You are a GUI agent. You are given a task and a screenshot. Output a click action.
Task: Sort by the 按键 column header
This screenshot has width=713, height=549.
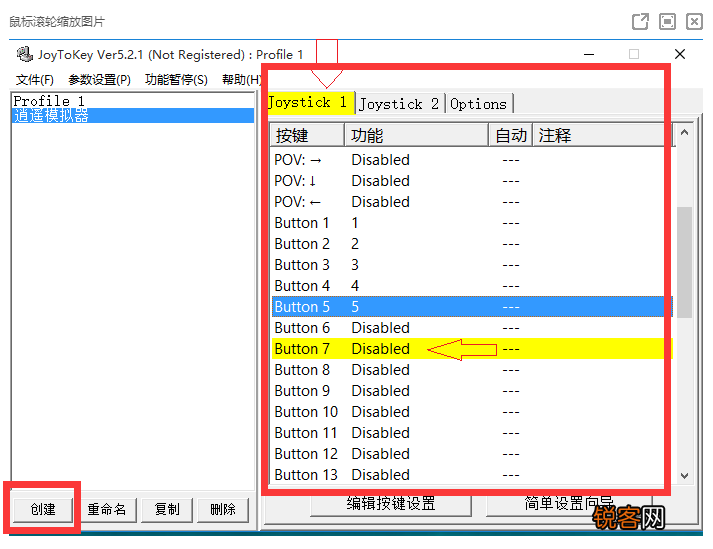307,135
